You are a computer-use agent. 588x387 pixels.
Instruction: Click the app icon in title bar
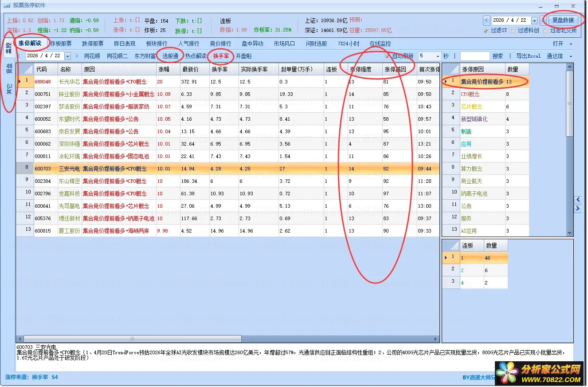(x=7, y=6)
